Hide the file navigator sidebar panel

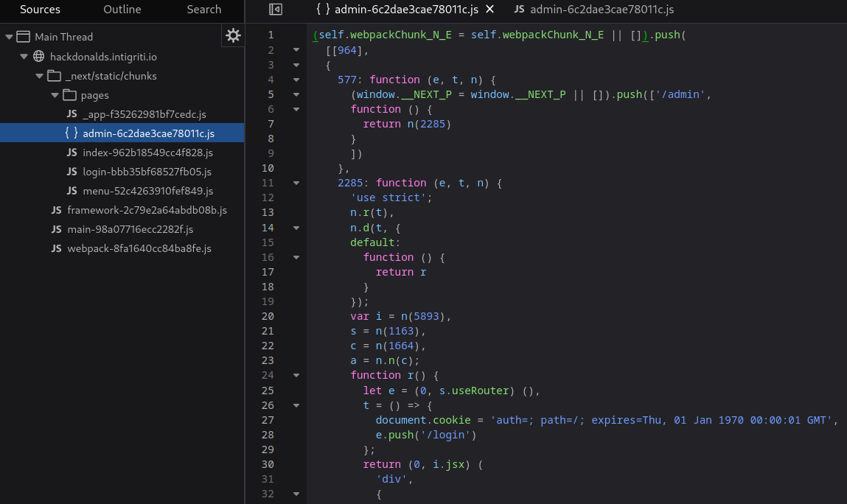274,10
